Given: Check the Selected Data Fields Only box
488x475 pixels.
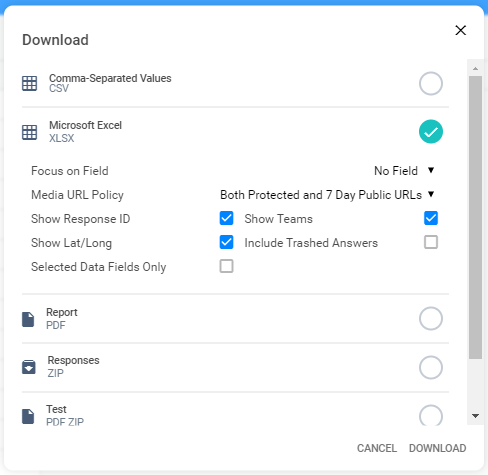Looking at the screenshot, I should click(226, 266).
